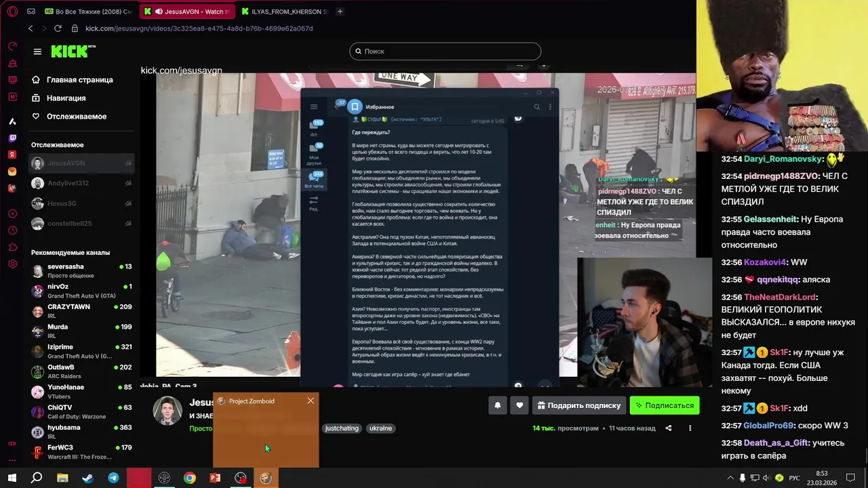Click the notification bell button for channel
The image size is (868, 488).
pyautogui.click(x=498, y=405)
